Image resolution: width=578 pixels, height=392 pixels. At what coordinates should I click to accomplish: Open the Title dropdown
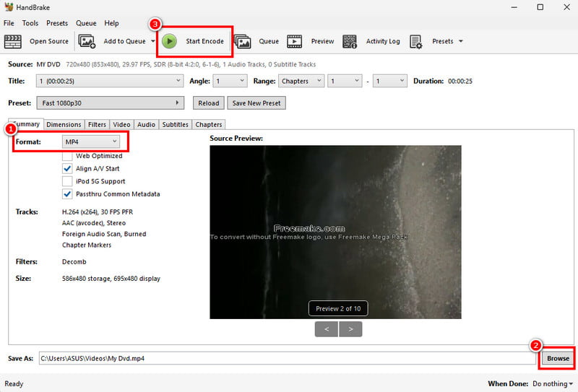click(110, 81)
